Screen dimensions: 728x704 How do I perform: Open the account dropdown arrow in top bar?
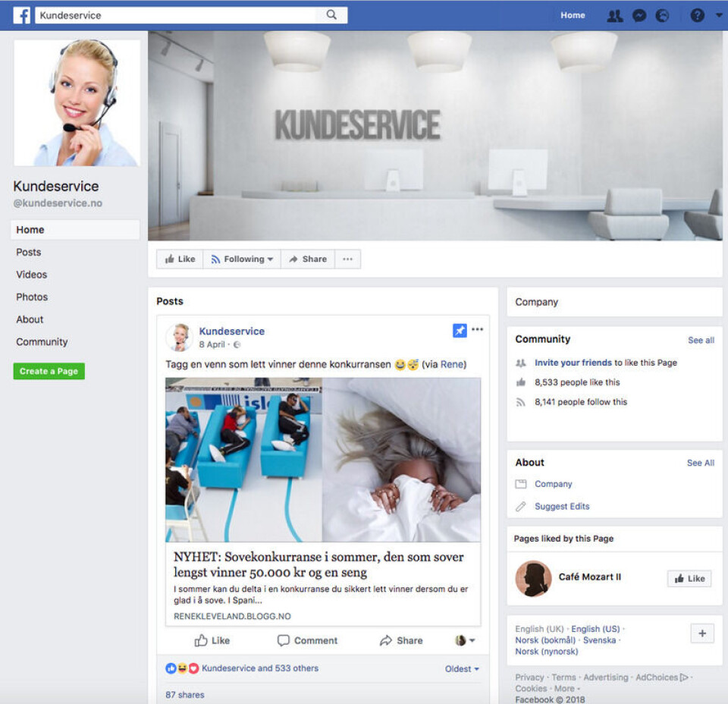pos(717,15)
